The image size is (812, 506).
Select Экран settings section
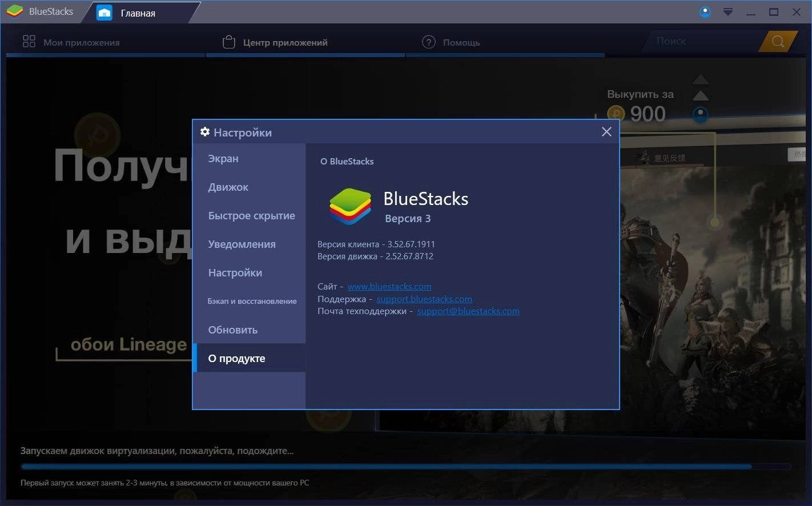tap(249, 158)
